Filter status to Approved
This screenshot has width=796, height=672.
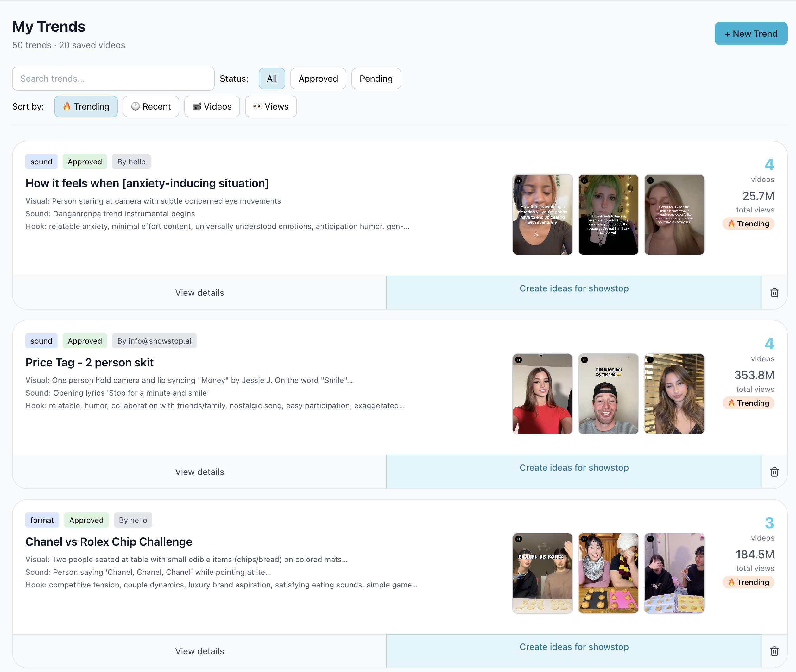tap(318, 79)
